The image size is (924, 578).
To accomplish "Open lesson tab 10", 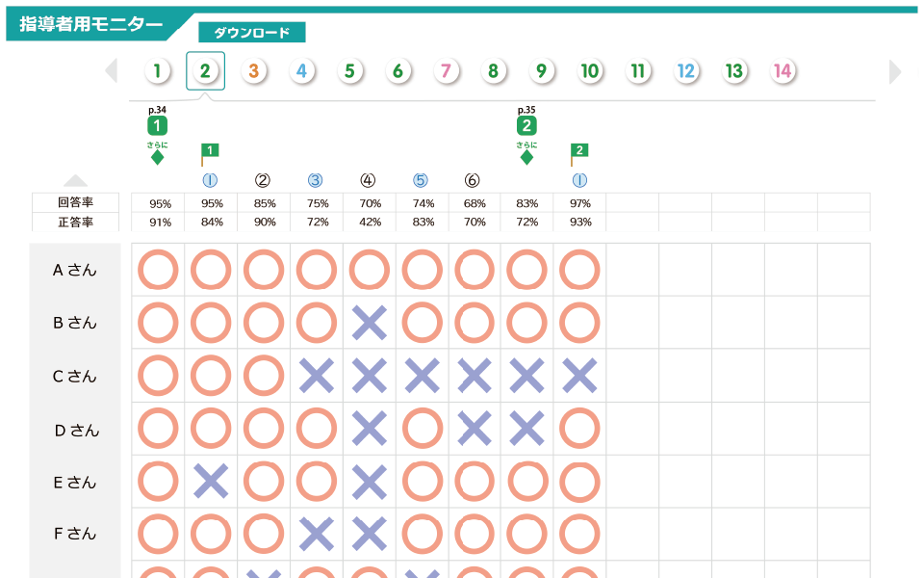I will tap(590, 70).
